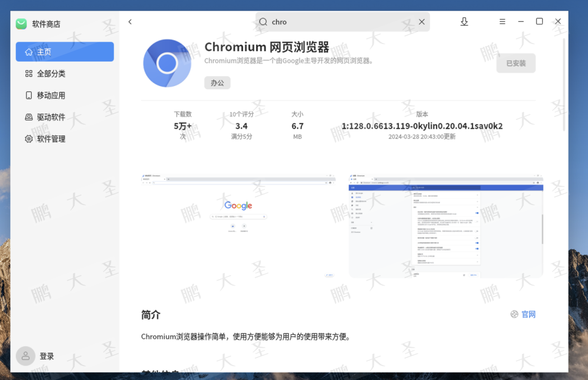Screen dimensions: 588x380
Task: Clear the search text with X
Action: (x=422, y=22)
